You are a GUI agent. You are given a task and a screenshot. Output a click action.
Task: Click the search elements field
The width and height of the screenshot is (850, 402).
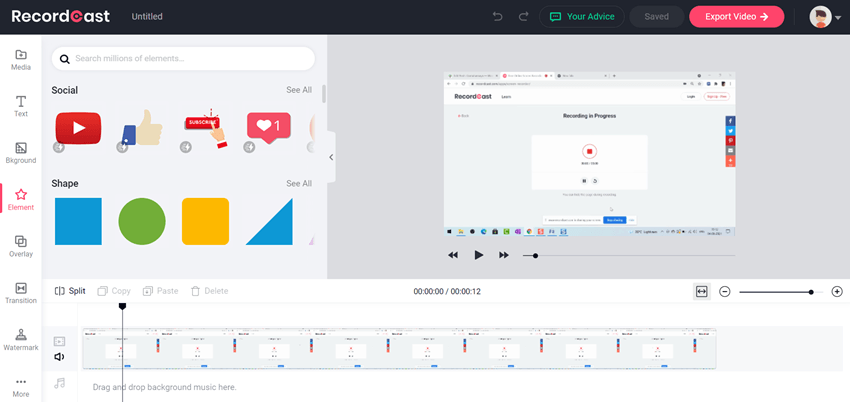click(183, 59)
